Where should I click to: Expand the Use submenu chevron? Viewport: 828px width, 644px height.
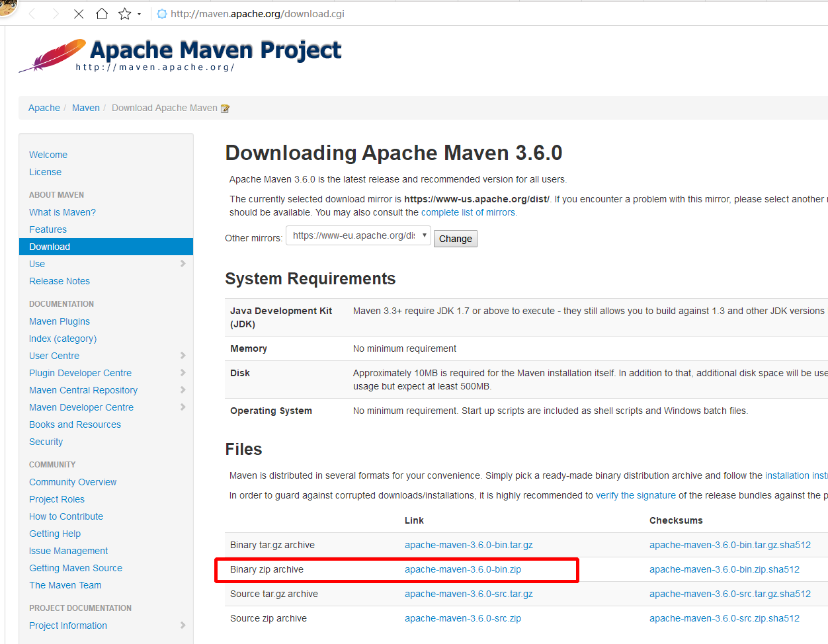pyautogui.click(x=183, y=263)
